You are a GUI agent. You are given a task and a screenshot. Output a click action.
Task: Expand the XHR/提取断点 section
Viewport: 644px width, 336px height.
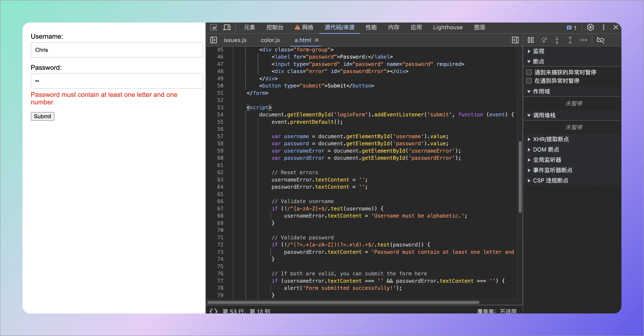coord(550,139)
